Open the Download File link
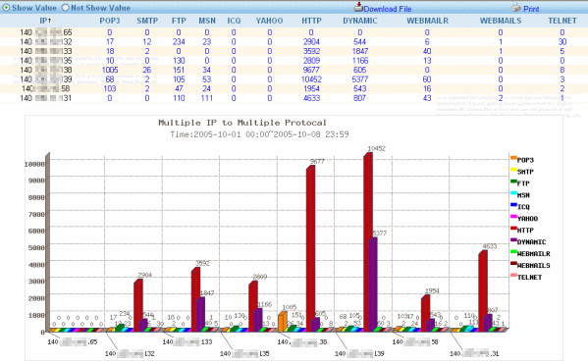Screen dimensions: 588x364 388,9
